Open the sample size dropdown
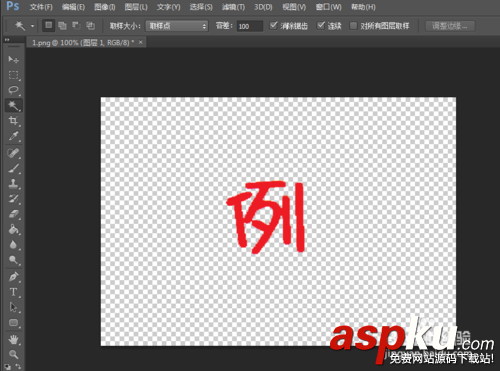Image resolution: width=500 pixels, height=371 pixels. [x=177, y=26]
